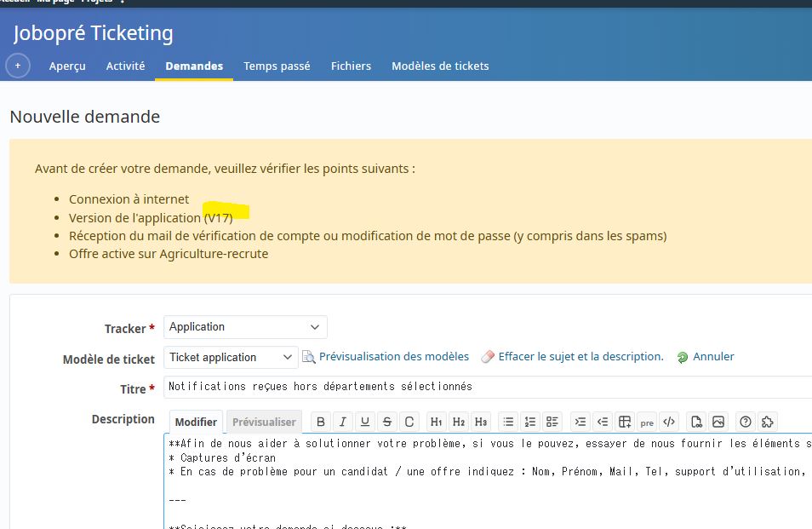Screen dimensions: 812x529
Task: Open the editor help icon
Action: tap(746, 422)
